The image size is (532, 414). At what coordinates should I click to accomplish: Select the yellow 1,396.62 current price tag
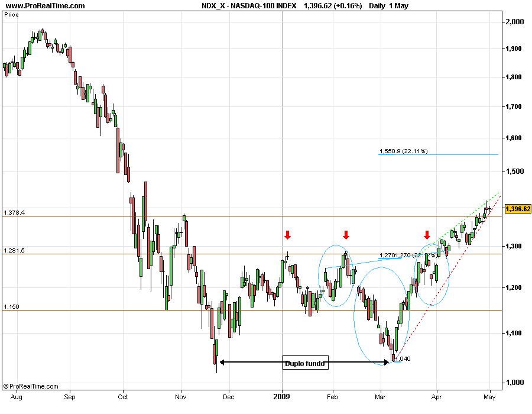click(x=518, y=209)
